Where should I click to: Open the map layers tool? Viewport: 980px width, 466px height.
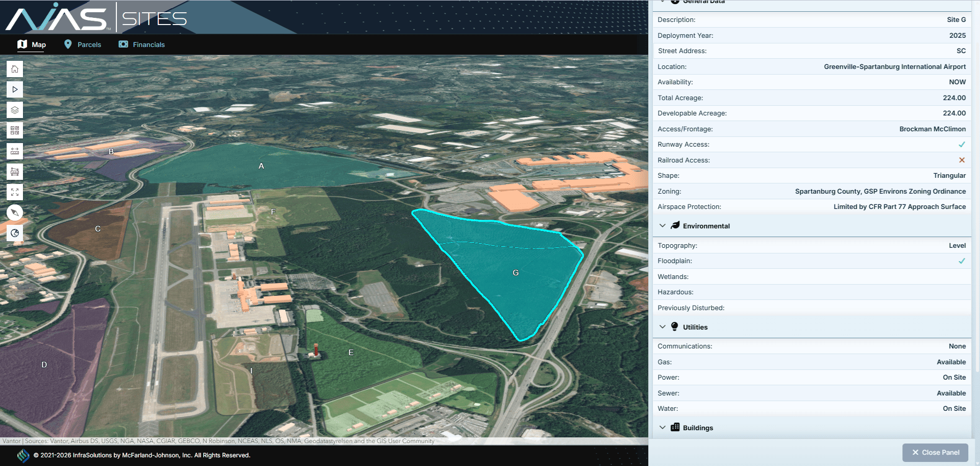[15, 110]
